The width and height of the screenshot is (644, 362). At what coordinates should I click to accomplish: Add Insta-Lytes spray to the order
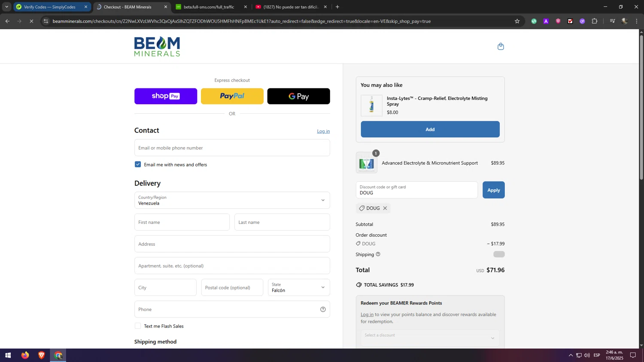click(430, 129)
